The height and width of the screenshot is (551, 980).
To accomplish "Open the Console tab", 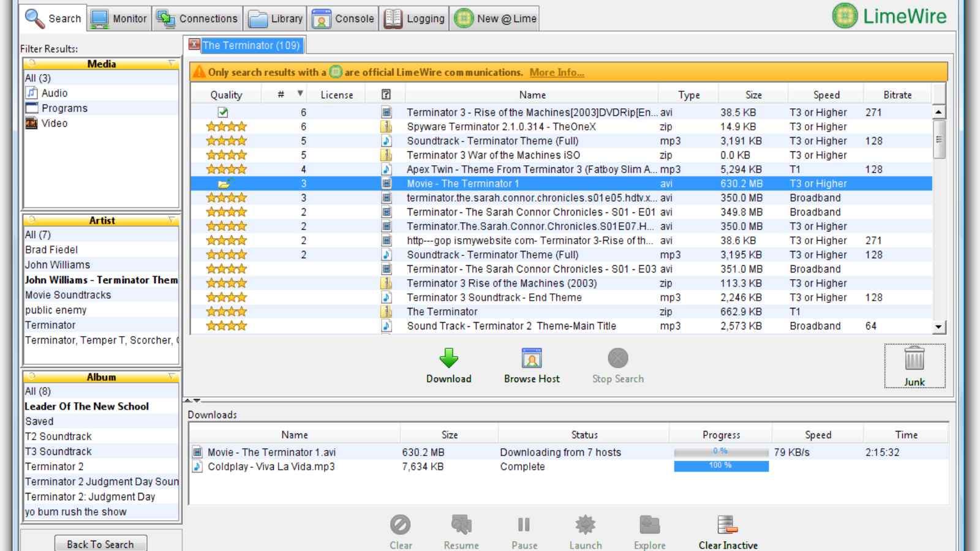I will pyautogui.click(x=343, y=18).
